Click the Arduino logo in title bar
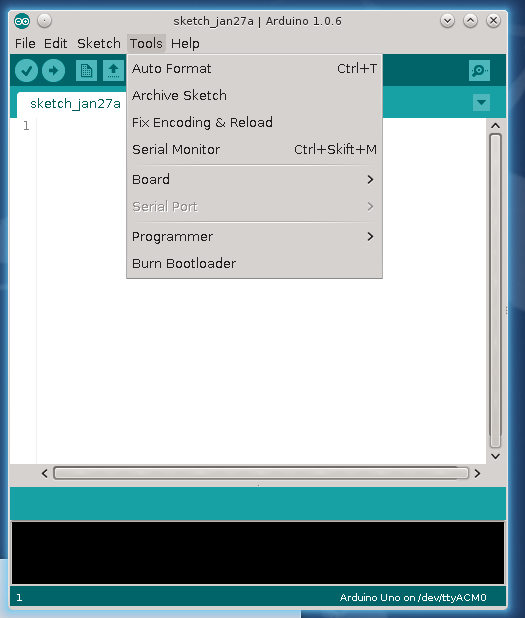The height and width of the screenshot is (618, 525). 22,21
